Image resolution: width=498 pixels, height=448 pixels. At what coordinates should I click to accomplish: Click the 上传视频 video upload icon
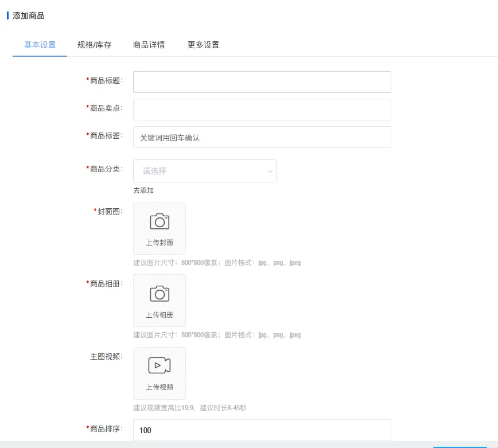point(159,366)
